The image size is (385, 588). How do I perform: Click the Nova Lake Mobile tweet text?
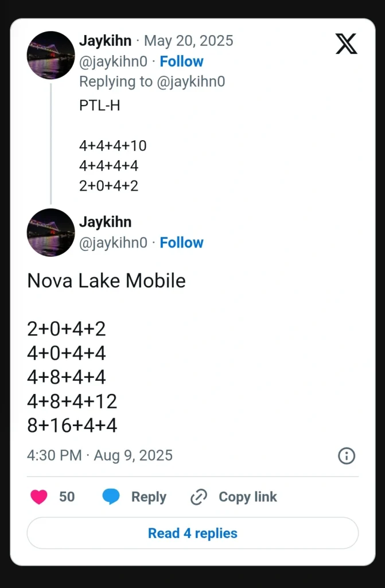click(106, 281)
